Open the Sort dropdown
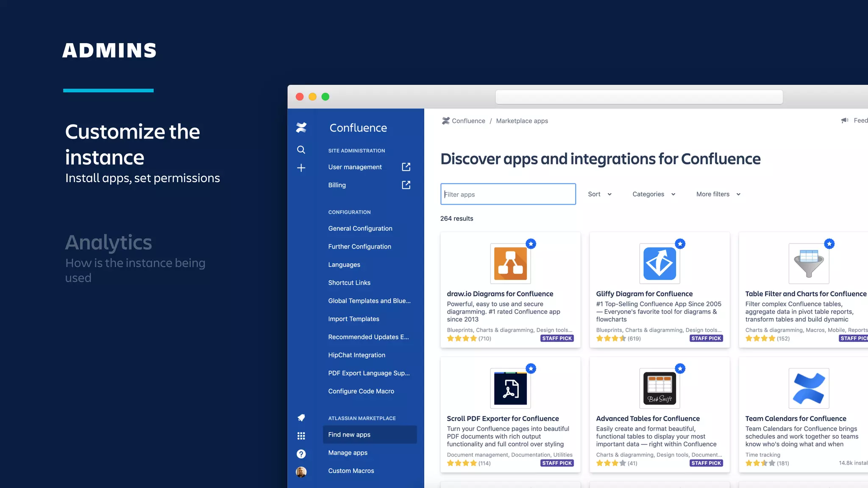The width and height of the screenshot is (868, 488). (599, 194)
